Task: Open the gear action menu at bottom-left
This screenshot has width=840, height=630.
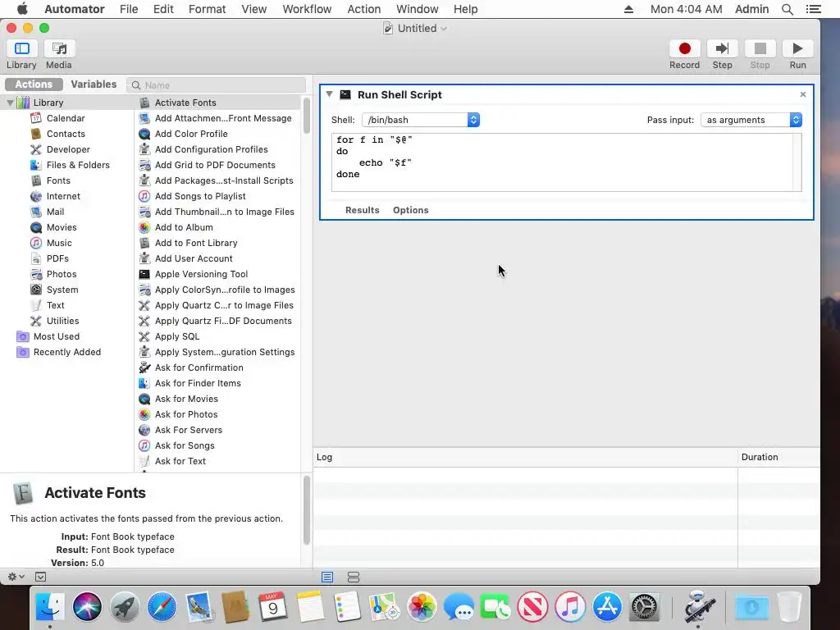Action: (16, 577)
